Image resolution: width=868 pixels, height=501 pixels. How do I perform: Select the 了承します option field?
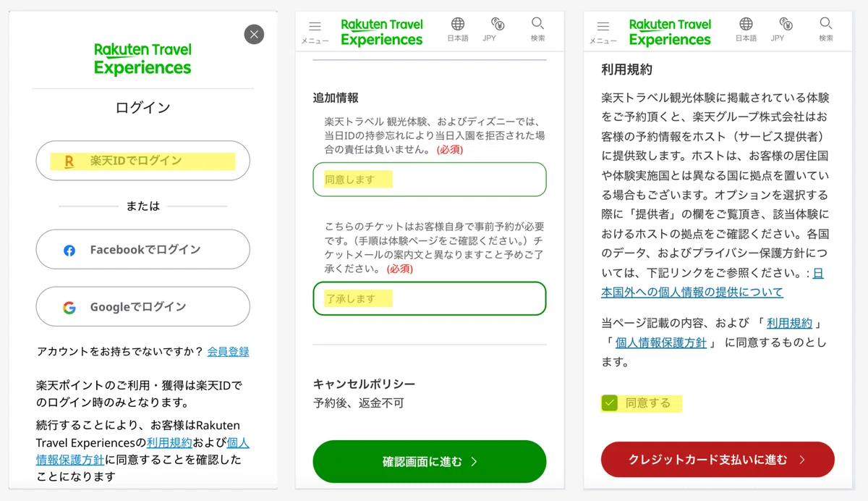(x=430, y=298)
